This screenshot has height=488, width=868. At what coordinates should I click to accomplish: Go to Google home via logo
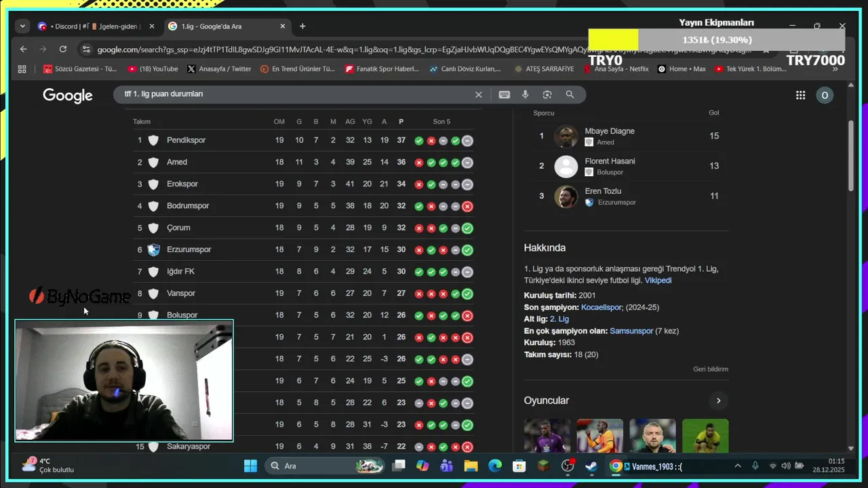(68, 96)
